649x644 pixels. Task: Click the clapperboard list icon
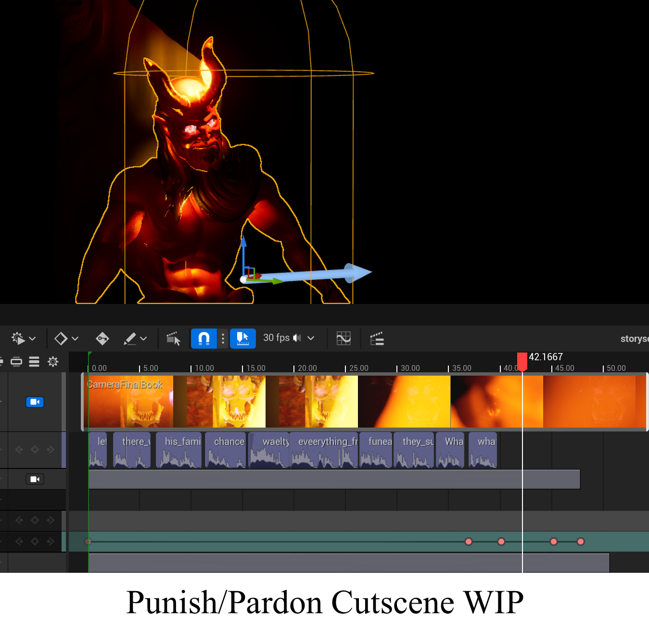377,339
